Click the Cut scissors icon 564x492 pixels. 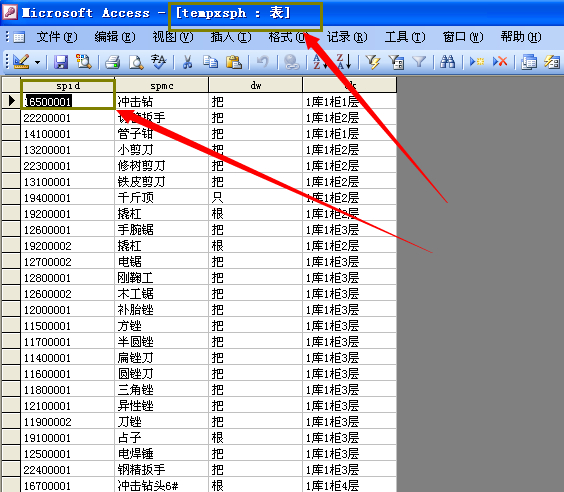coord(187,62)
